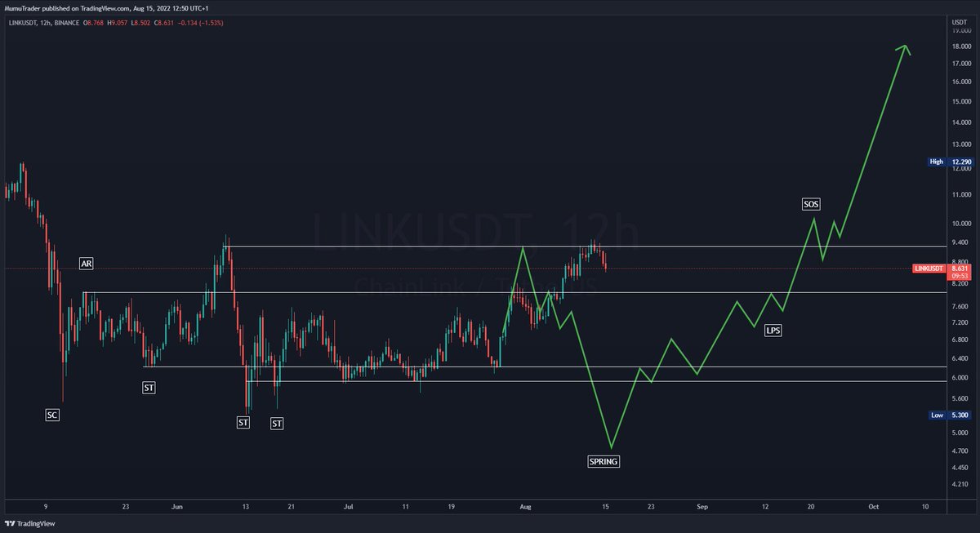Click 4.700 on the price axis

[x=960, y=451]
